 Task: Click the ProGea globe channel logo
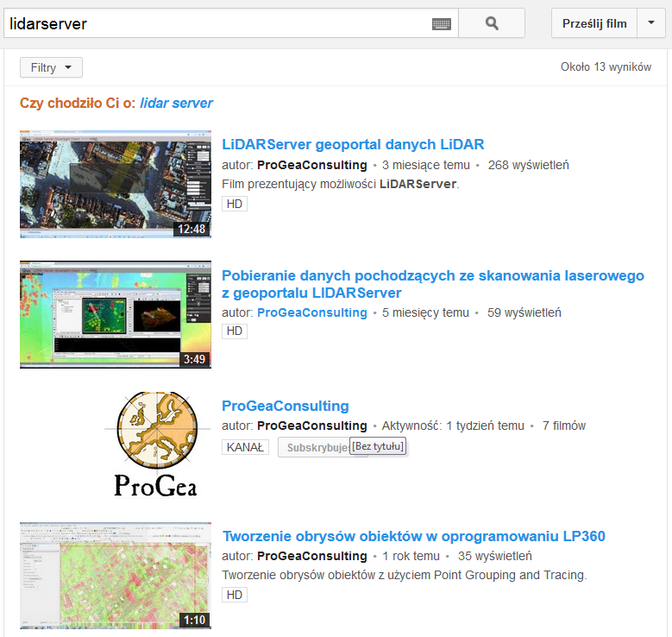157,445
